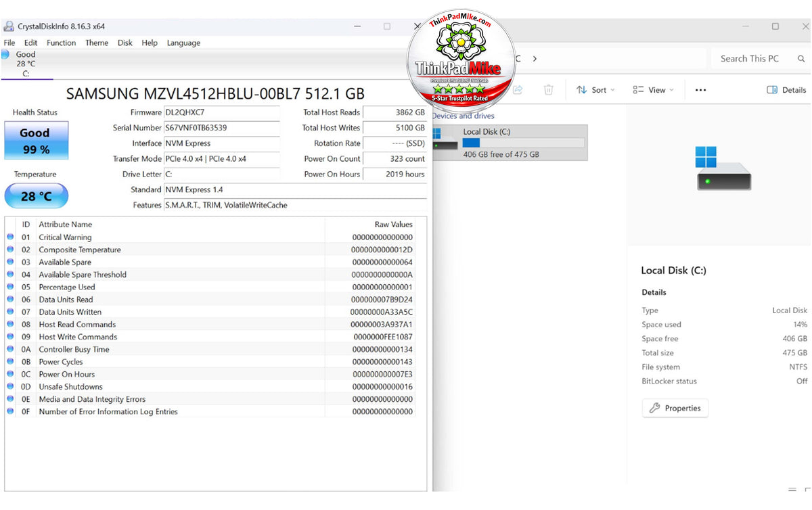This screenshot has height=510, width=812.
Task: Select the Composite Temperature raw value 0000000000012D
Action: 382,250
